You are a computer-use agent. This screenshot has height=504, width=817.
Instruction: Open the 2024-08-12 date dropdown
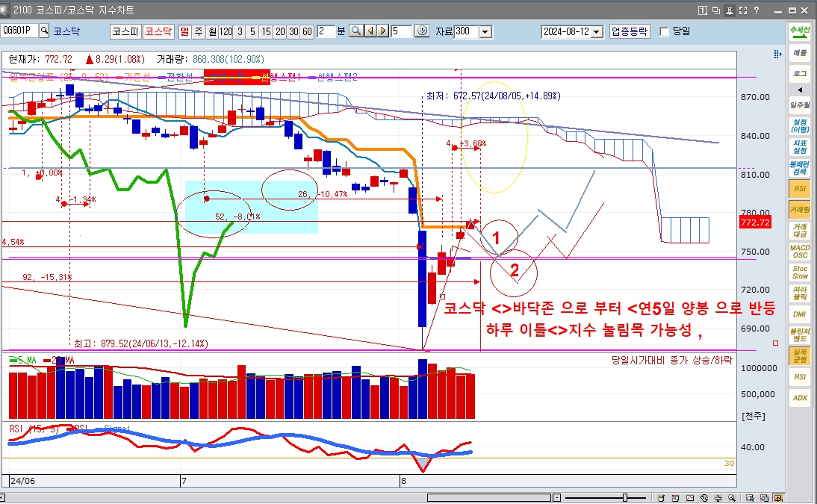coord(597,32)
